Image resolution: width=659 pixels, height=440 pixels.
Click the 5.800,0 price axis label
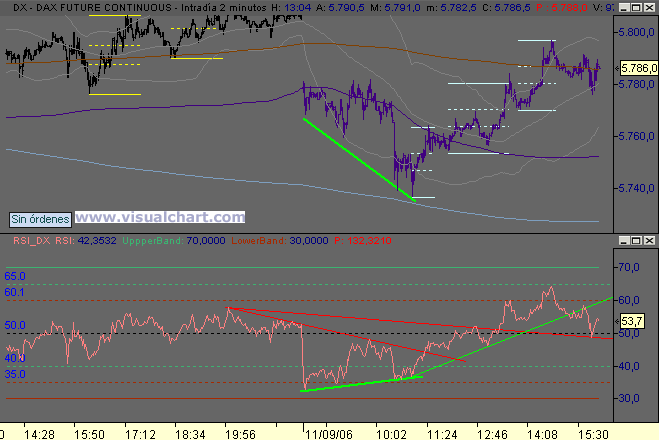(x=637, y=32)
